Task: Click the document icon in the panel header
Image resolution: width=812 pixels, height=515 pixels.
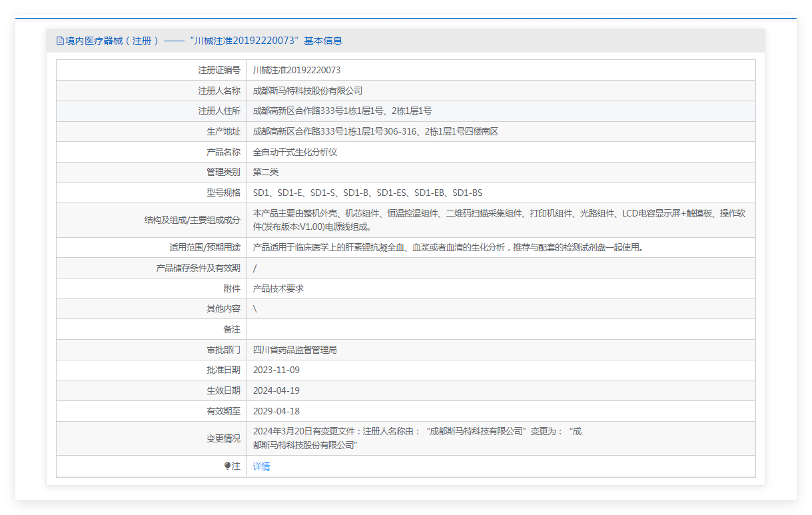Action: (x=60, y=41)
